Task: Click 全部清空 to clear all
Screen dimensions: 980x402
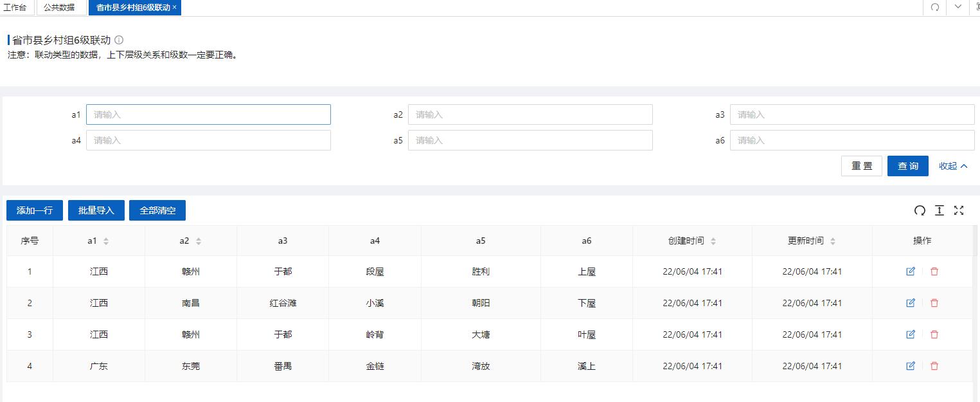Action: pyautogui.click(x=157, y=210)
